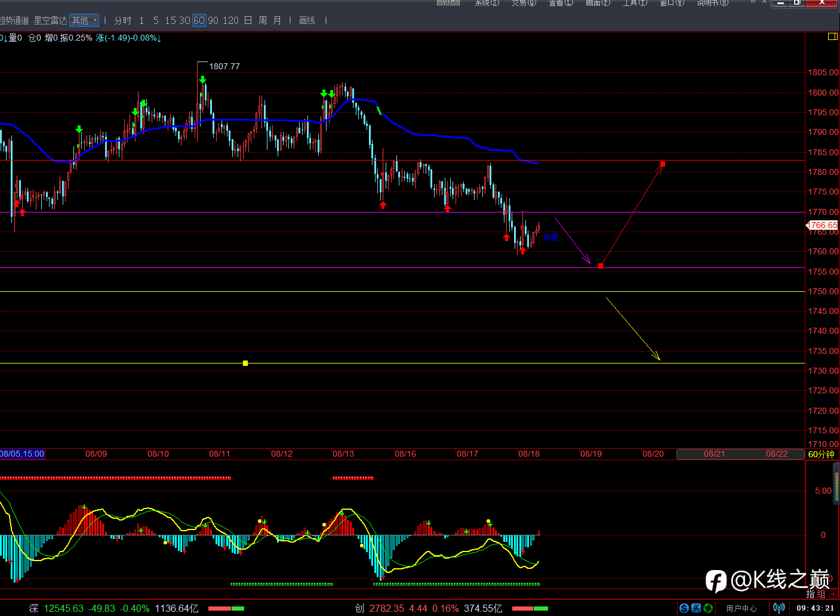Click the 08/13 date on time axis
Viewport: 840px width, 616px height.
[x=343, y=454]
